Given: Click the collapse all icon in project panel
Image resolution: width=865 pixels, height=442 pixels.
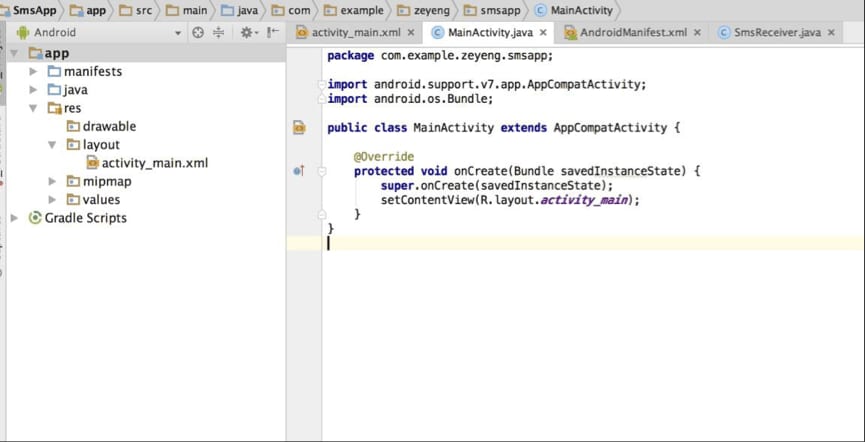Looking at the screenshot, I should click(x=218, y=33).
